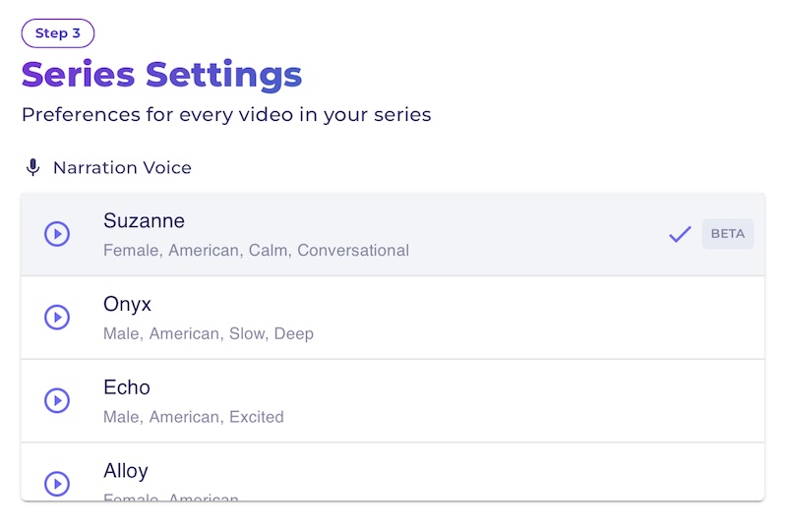
Task: Choose Echo as narration voice
Action: pos(393,401)
